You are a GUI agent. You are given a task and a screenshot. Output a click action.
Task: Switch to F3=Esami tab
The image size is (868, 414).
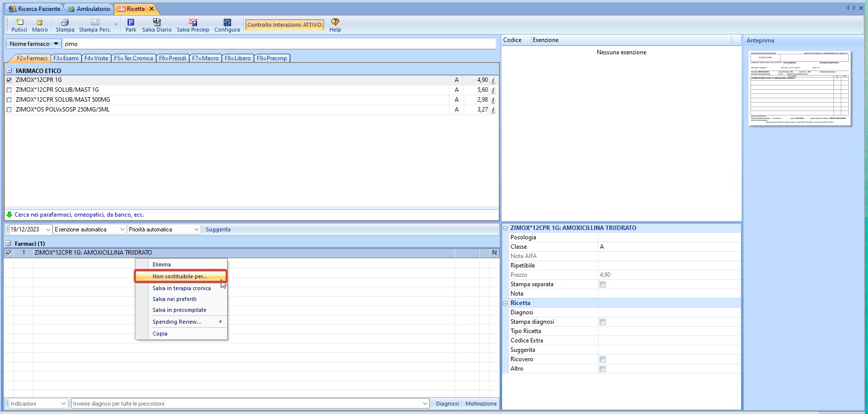click(66, 58)
